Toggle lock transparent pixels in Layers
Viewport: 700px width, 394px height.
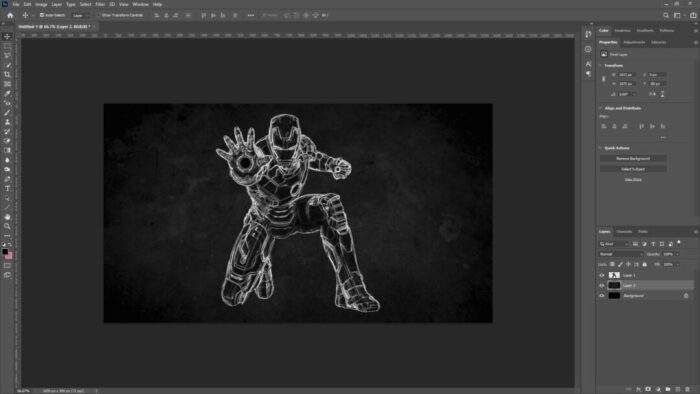tap(612, 265)
